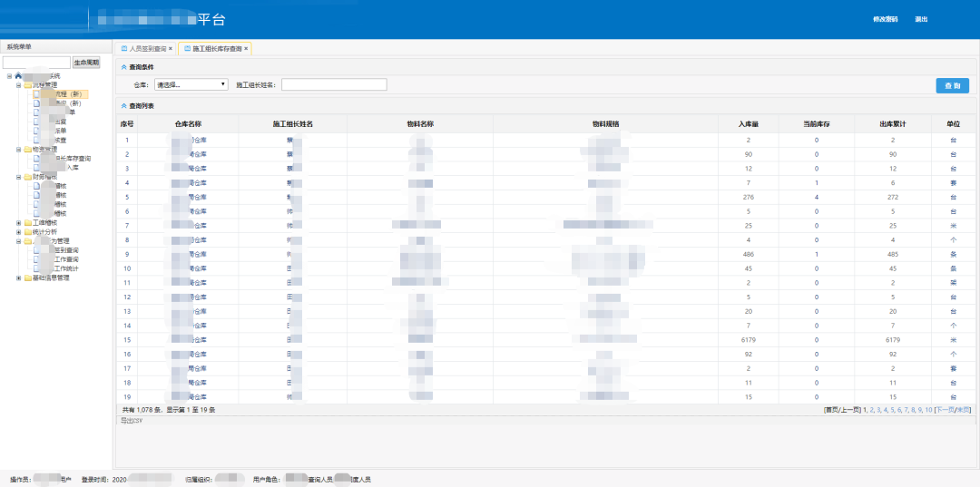Collapse the 查询列表 panel via chevron icon
The width and height of the screenshot is (980, 487).
(123, 106)
